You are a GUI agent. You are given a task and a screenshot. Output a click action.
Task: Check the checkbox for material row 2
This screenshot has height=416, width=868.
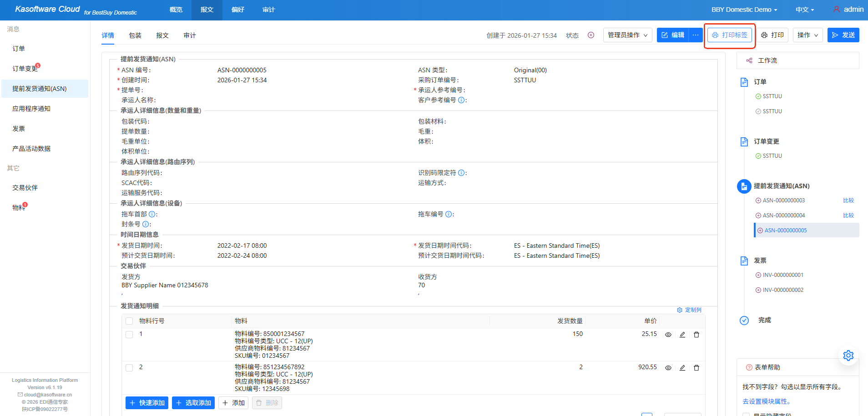click(x=129, y=368)
